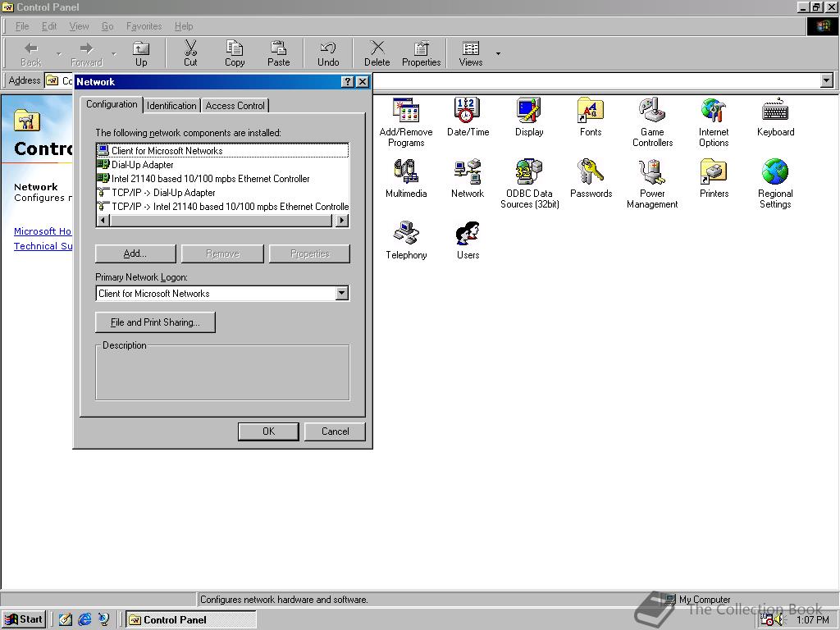Image resolution: width=840 pixels, height=630 pixels.
Task: Confirm with the OK button
Action: pyautogui.click(x=268, y=431)
